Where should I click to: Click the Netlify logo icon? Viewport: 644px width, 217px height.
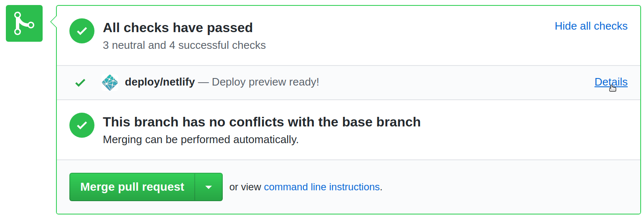110,83
